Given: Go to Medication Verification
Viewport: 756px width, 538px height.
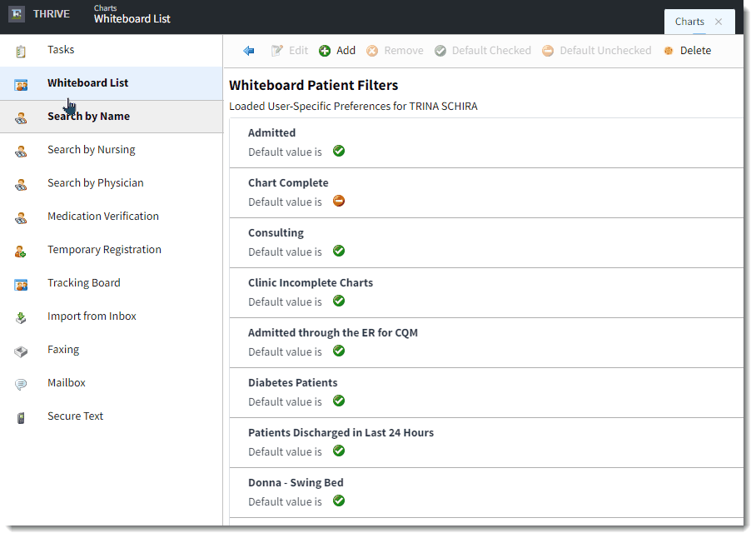Looking at the screenshot, I should click(112, 217).
